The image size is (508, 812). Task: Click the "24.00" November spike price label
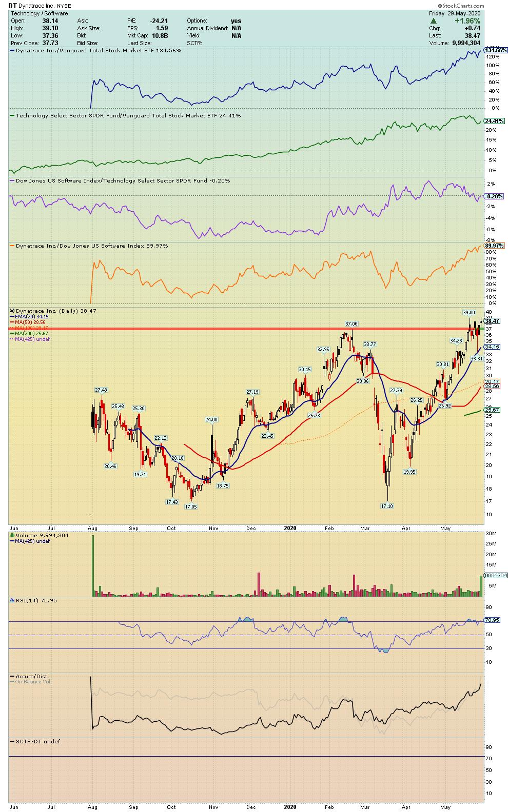pyautogui.click(x=211, y=419)
